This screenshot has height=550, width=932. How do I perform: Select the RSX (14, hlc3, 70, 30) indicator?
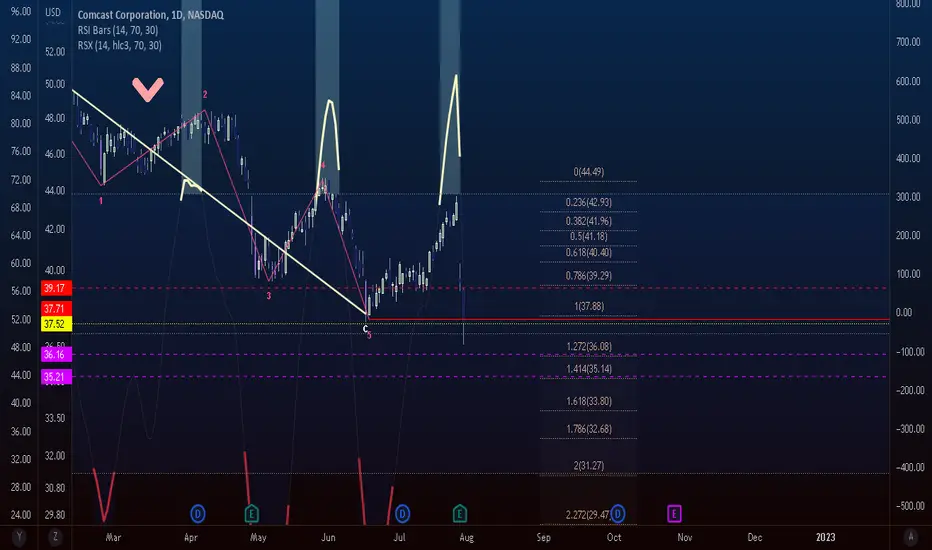pyautogui.click(x=119, y=45)
